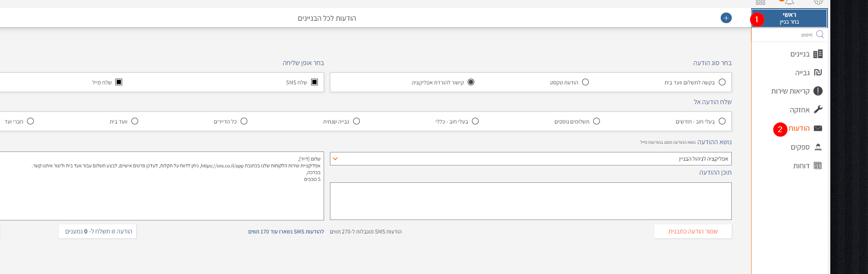Click the blue plus add icon
Image resolution: width=868 pixels, height=274 pixels.
tap(726, 18)
